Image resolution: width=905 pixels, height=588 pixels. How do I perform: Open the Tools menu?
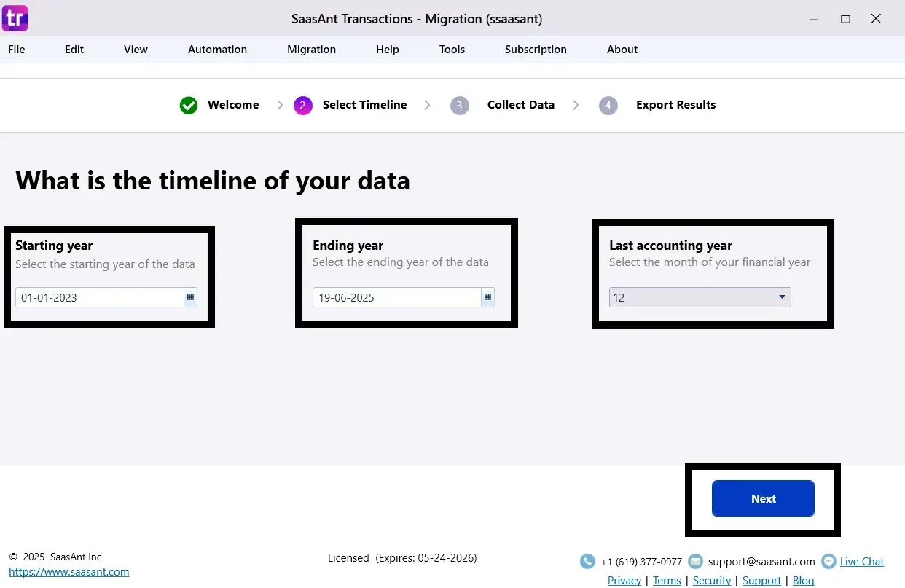click(452, 50)
